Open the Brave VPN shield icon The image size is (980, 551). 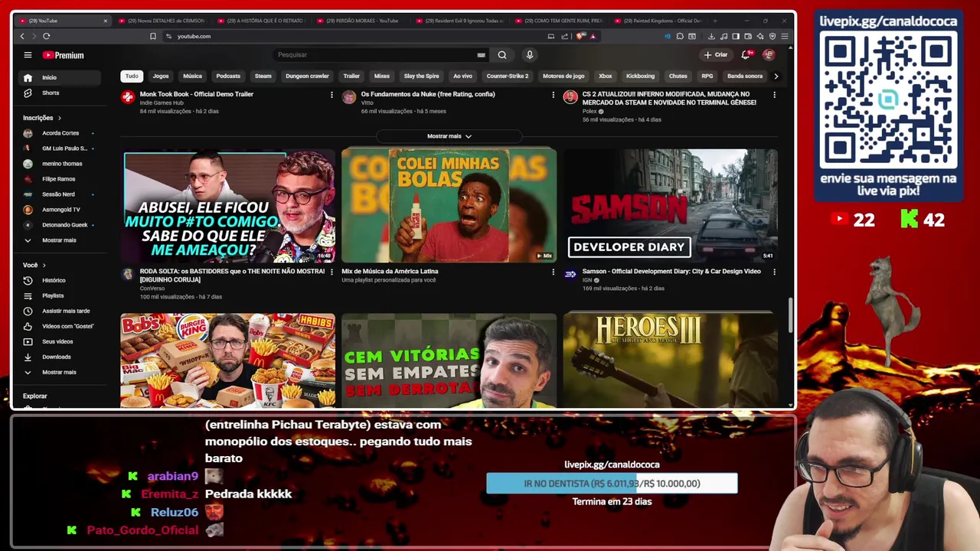[773, 36]
